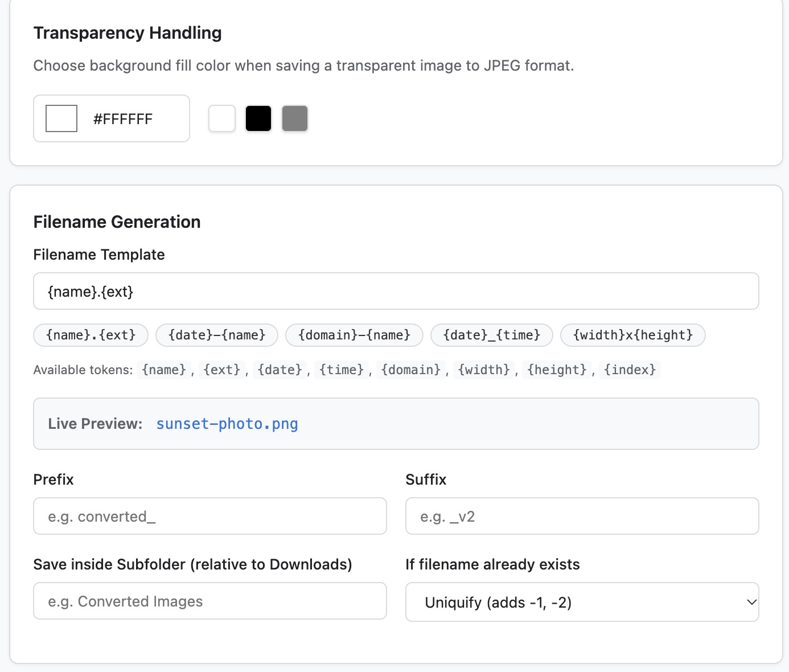Open the If filename already exists dropdown

click(x=582, y=602)
